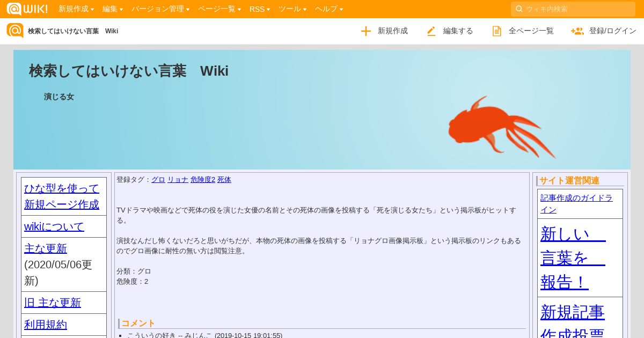Click 全ページ一覧 button text
Viewport: 644px width, 338px height.
click(531, 31)
